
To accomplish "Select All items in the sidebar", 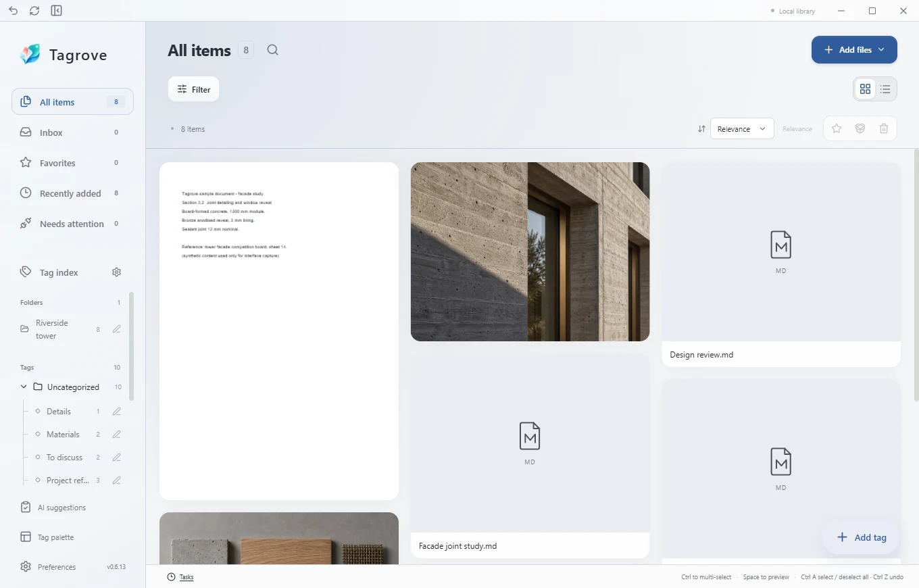I will [x=72, y=102].
